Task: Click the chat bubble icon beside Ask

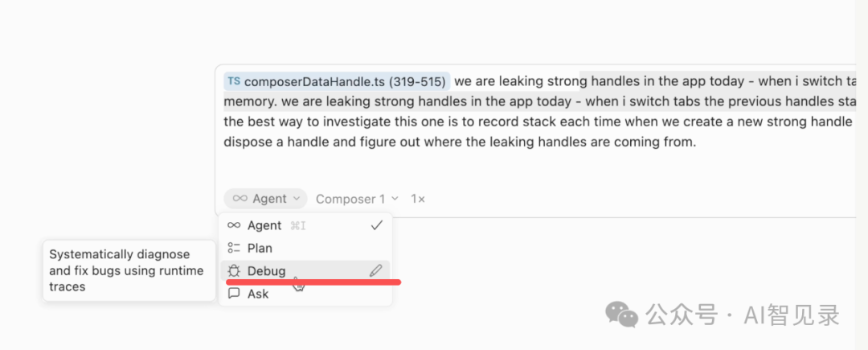Action: [x=234, y=294]
